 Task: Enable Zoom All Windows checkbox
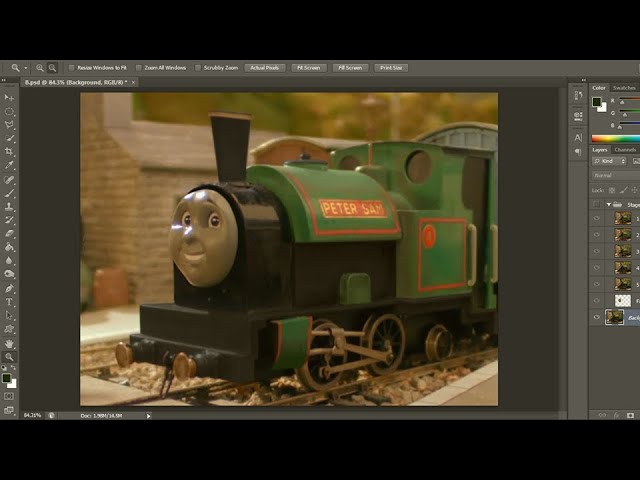pyautogui.click(x=138, y=68)
